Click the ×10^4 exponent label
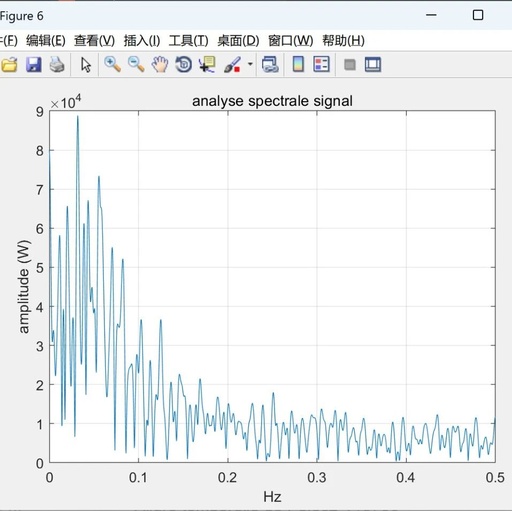This screenshot has height=511, width=512. 66,102
